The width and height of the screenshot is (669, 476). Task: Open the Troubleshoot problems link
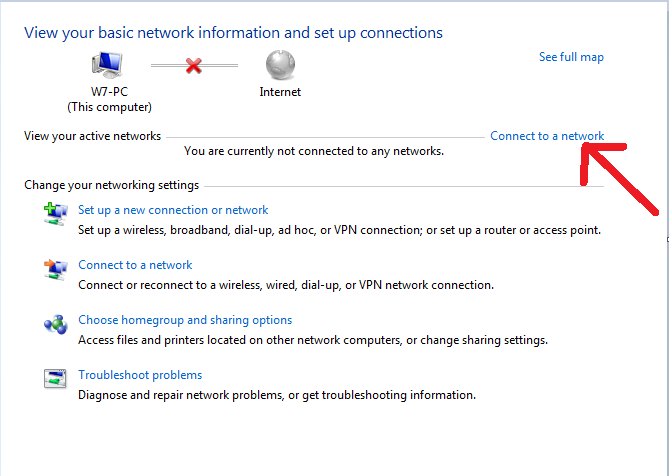coord(140,375)
